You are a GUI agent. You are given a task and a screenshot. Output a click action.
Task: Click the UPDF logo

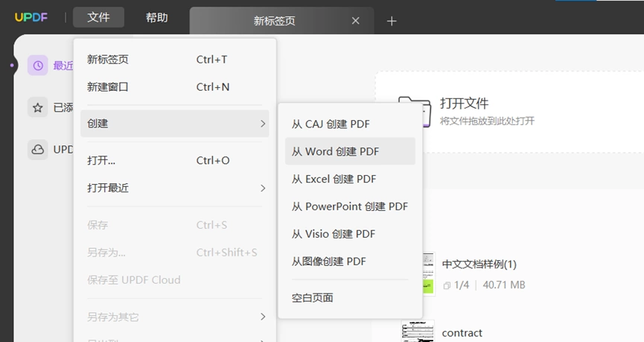click(31, 17)
